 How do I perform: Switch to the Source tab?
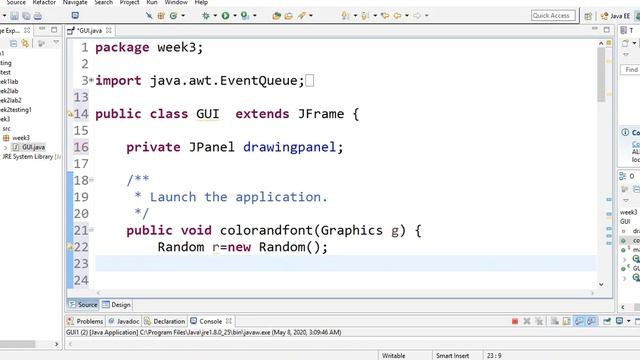coord(83,304)
